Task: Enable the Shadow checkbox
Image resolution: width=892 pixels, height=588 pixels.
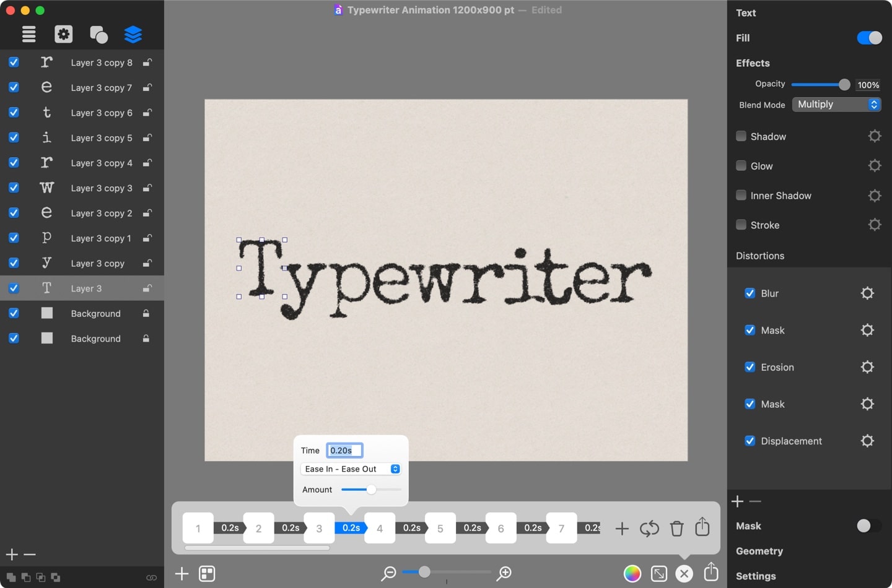Action: [741, 136]
